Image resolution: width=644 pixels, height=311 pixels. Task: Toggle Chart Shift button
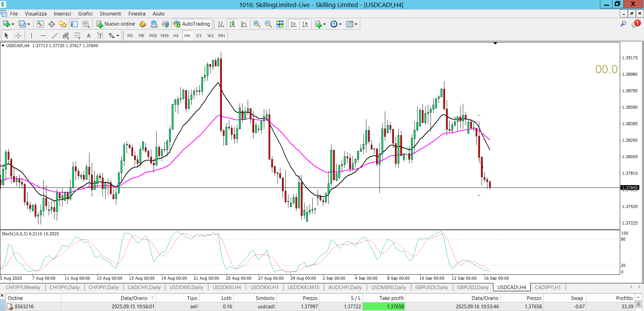pos(305,24)
